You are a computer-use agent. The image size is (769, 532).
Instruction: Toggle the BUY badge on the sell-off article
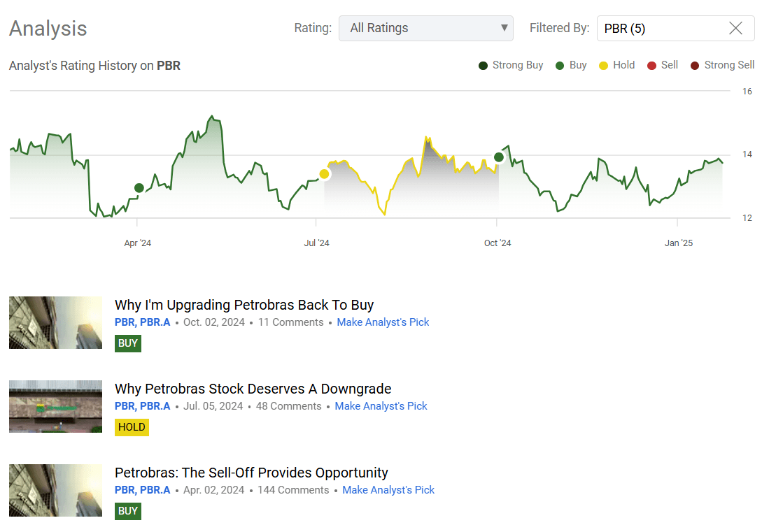point(127,511)
